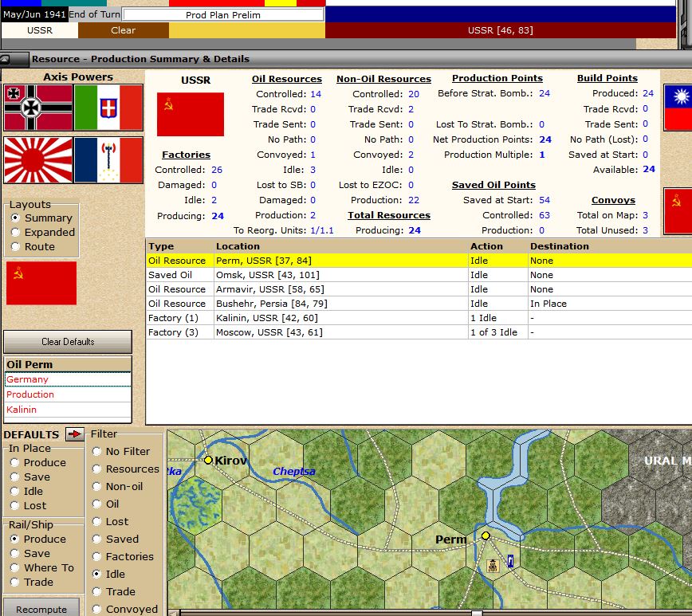Click the map horizontal scrollbar thumb

coord(477,613)
